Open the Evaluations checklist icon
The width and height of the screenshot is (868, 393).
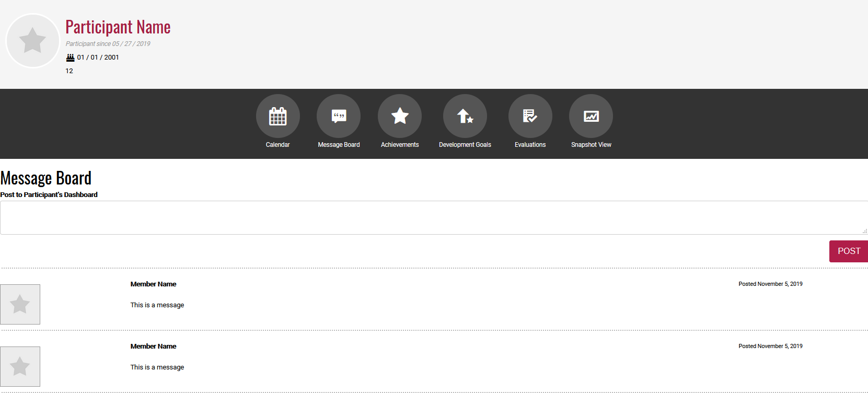tap(530, 116)
